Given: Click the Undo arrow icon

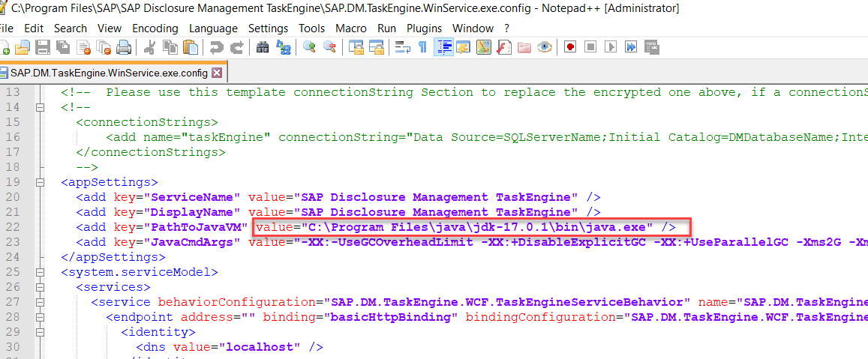Looking at the screenshot, I should pos(217,47).
